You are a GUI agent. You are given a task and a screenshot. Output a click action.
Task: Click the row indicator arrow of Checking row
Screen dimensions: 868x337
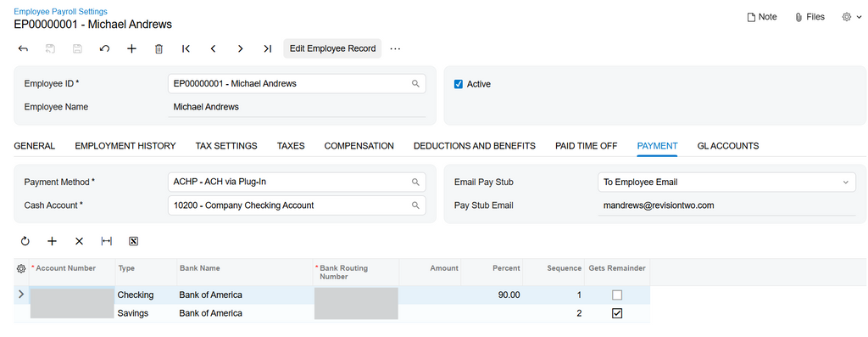21,295
